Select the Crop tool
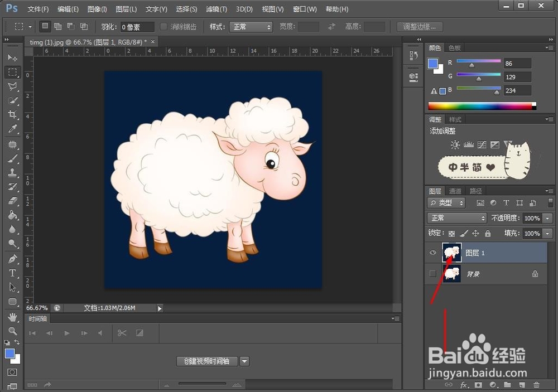558x392 pixels. (x=12, y=114)
